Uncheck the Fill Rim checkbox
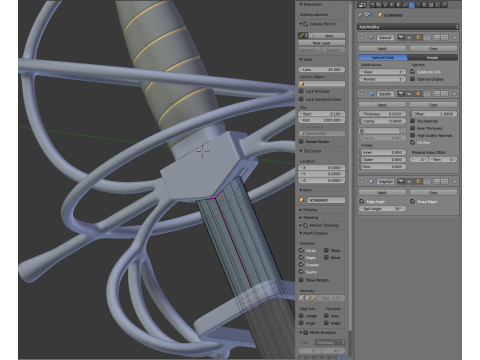 [x=413, y=142]
